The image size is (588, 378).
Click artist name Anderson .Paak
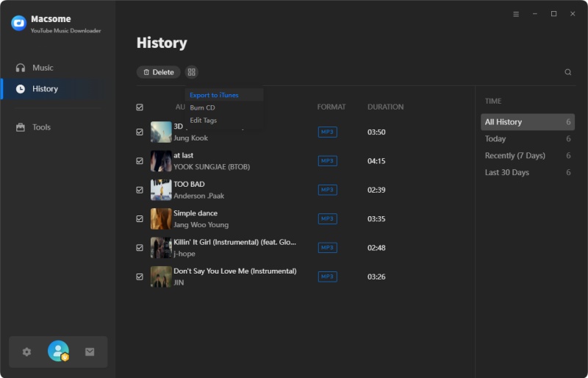coord(198,196)
